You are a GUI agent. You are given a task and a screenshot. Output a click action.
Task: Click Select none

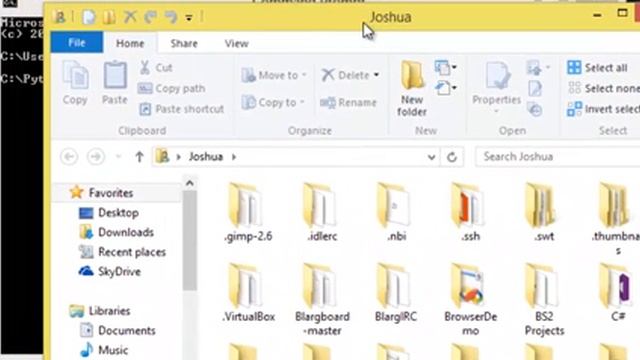pyautogui.click(x=603, y=88)
